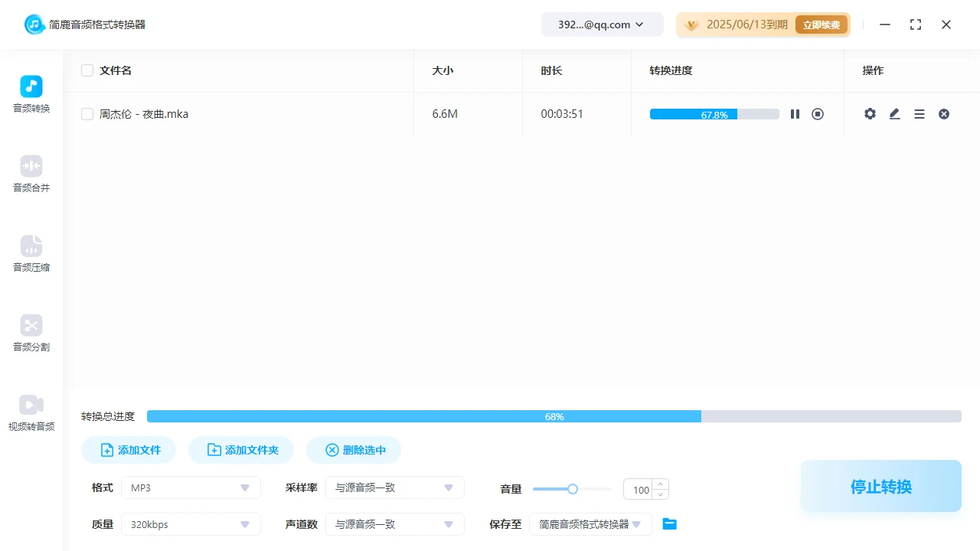Click the 添加文件夹 add folder button
The width and height of the screenshot is (980, 551).
(242, 450)
